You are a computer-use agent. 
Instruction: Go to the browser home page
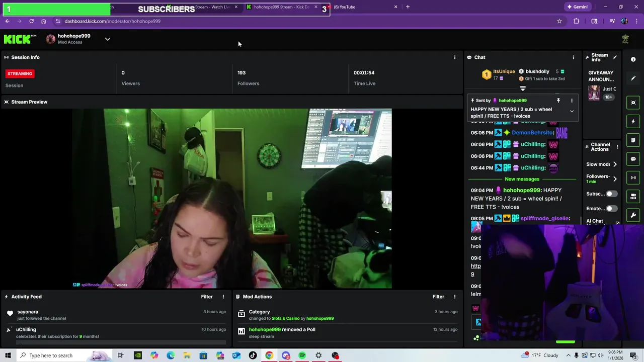point(43,21)
